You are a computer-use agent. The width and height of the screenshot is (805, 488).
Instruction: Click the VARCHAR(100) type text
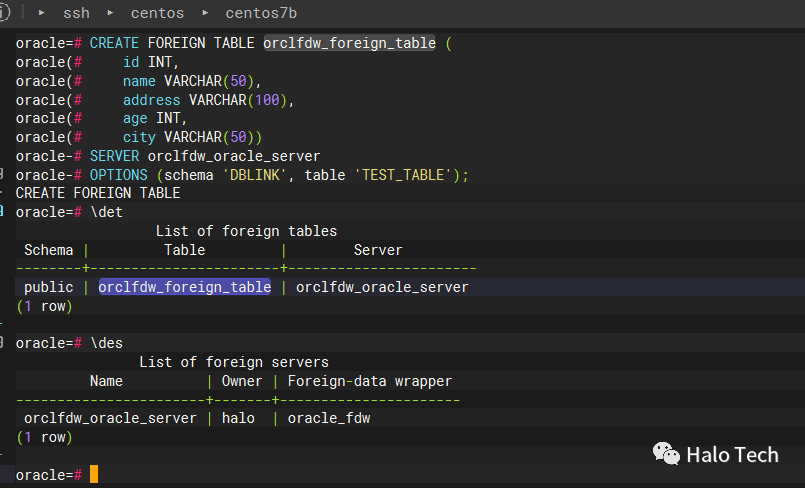pos(238,100)
